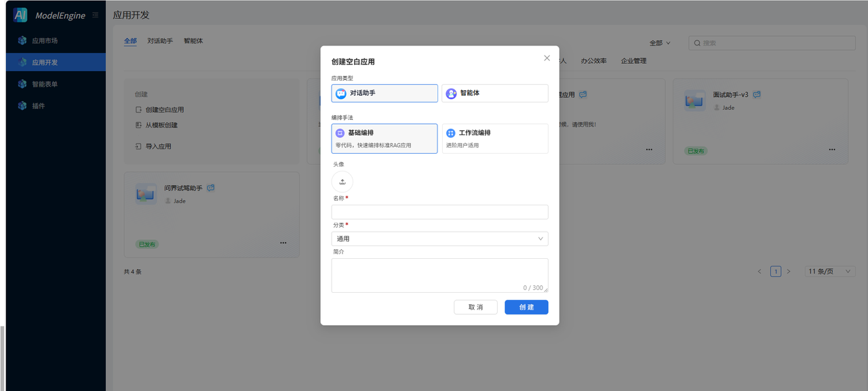Click the 问界试驾助手 card title
868x391 pixels.
[x=183, y=188]
